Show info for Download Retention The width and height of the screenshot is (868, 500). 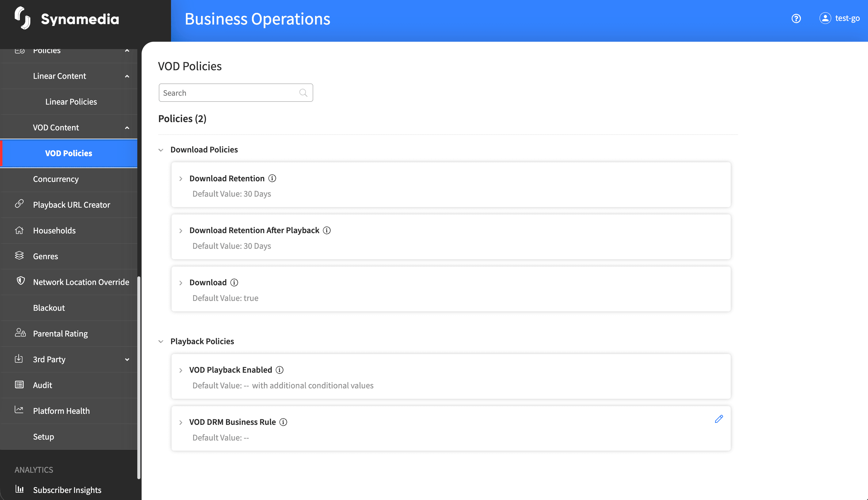click(x=272, y=178)
